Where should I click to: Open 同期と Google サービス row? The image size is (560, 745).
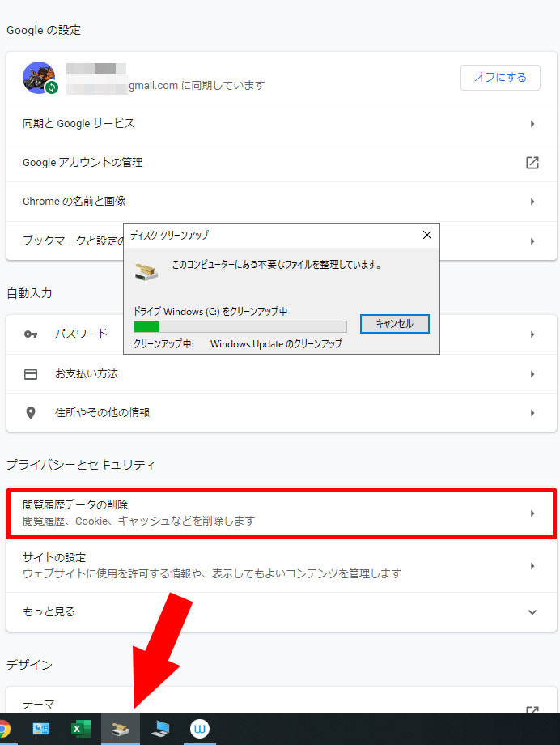[281, 124]
